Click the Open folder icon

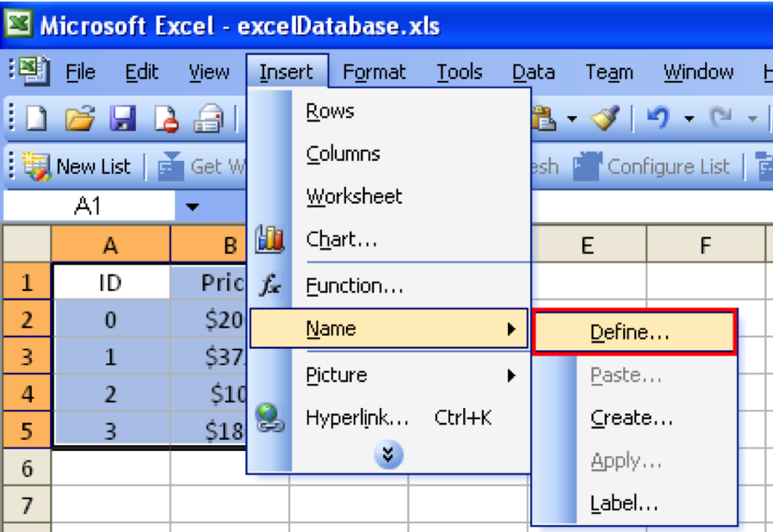click(x=79, y=118)
